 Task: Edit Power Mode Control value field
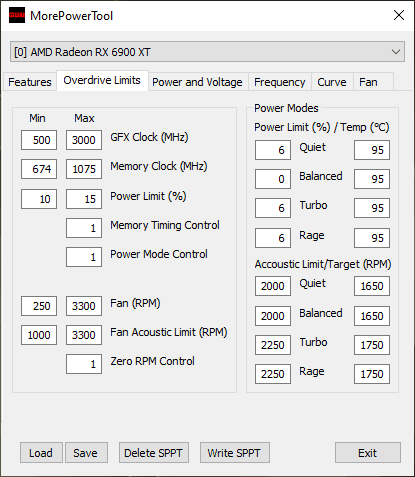pyautogui.click(x=84, y=257)
